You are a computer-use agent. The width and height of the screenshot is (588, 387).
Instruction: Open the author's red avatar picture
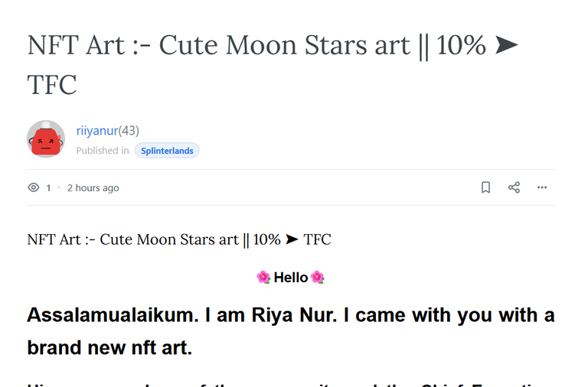[x=46, y=139]
